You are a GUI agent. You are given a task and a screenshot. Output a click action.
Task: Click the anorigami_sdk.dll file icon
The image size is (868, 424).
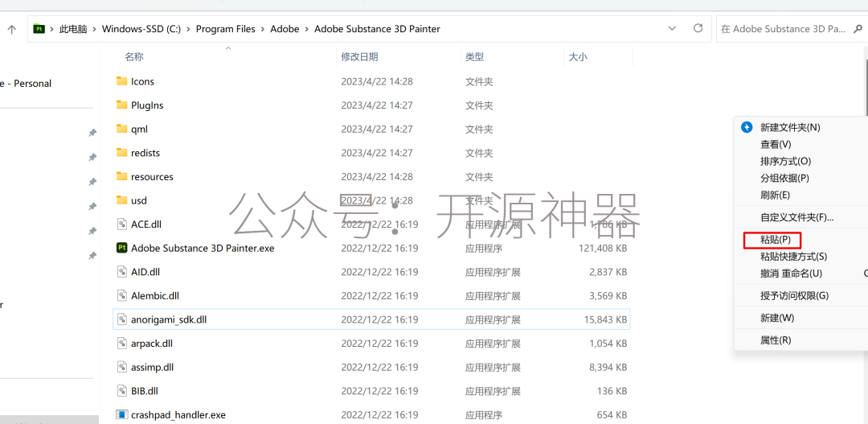click(122, 319)
